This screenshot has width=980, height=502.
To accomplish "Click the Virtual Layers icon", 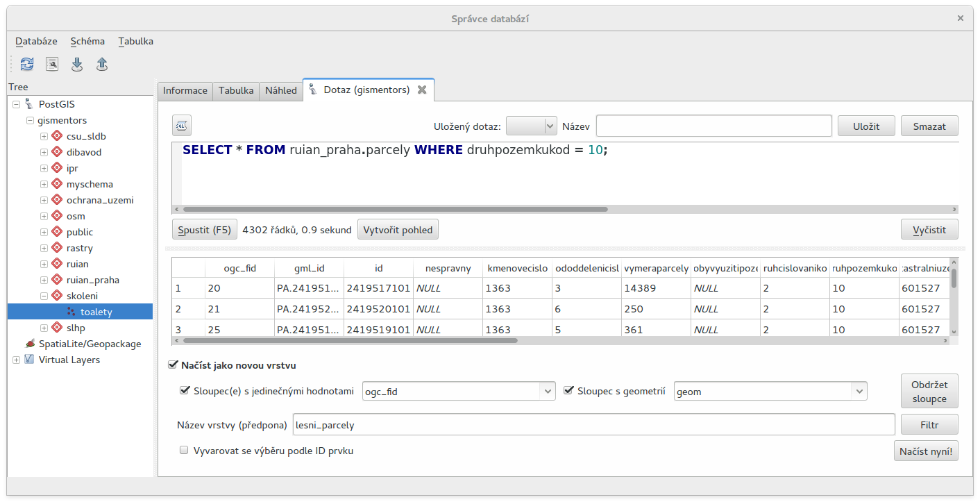I will (29, 360).
